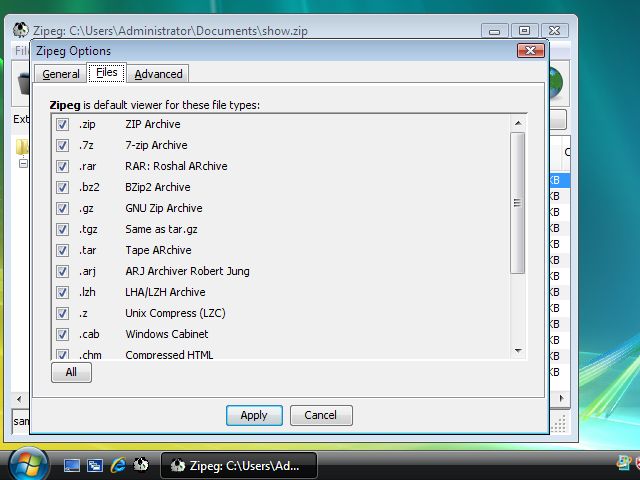This screenshot has width=640, height=480.
Task: Open the Advanced tab
Action: click(158, 74)
